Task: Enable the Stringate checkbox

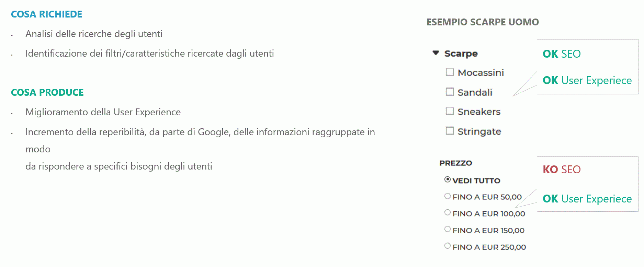Action: coord(450,131)
